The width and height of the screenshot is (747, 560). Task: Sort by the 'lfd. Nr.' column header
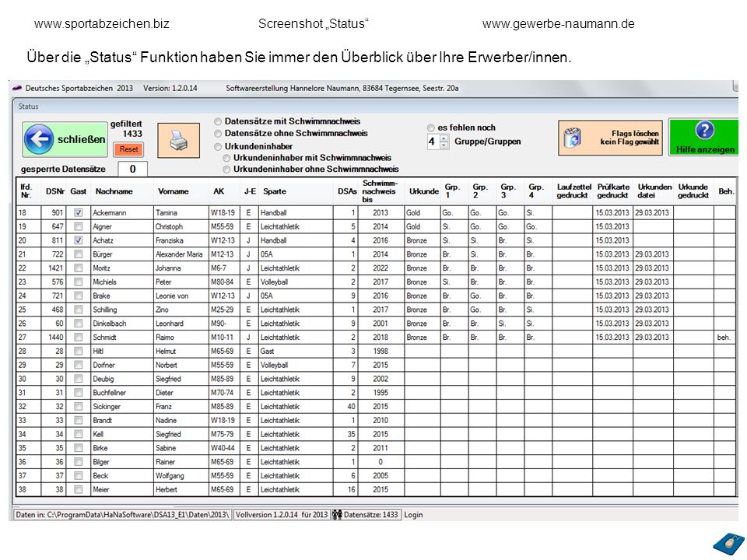coord(28,191)
